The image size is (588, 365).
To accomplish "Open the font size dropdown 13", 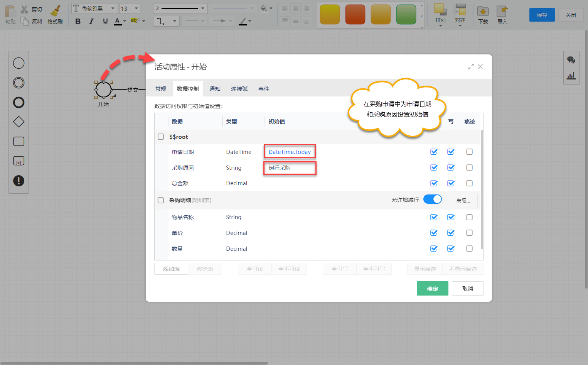I will 130,8.
